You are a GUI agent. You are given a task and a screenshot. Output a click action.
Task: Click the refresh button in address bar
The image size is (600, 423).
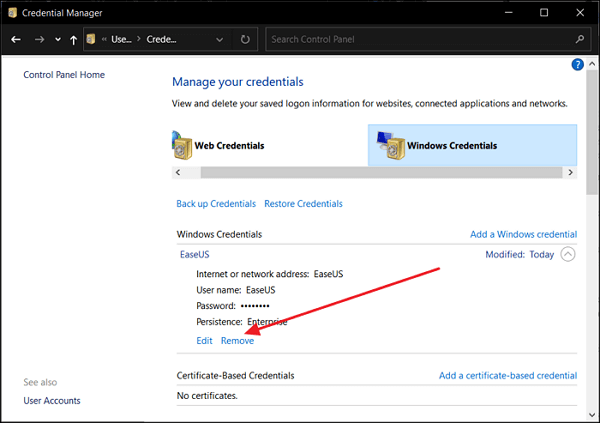click(245, 40)
